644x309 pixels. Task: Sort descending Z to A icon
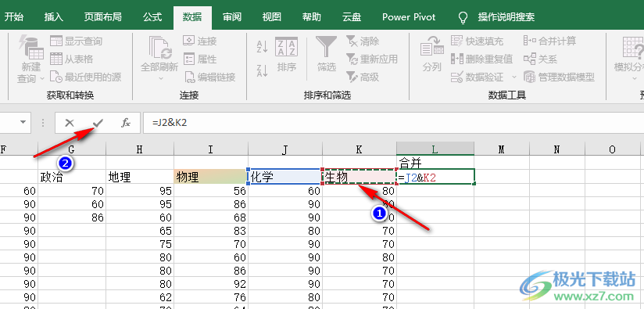click(262, 70)
